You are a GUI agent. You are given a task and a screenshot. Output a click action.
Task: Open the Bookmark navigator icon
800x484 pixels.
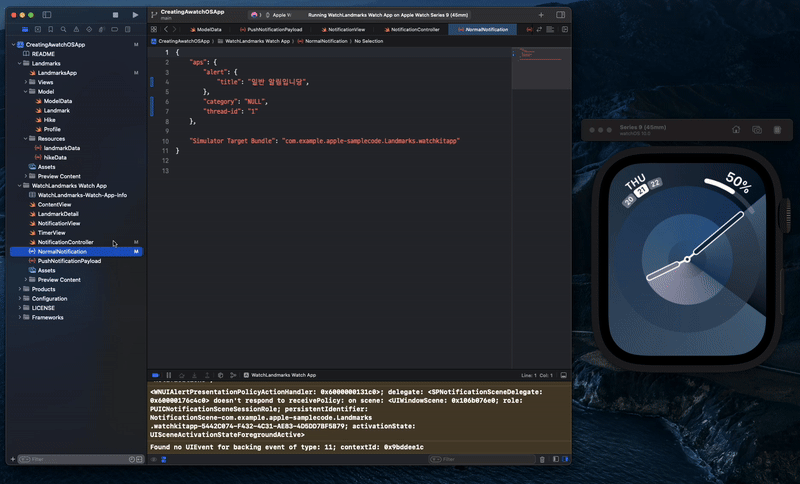[51, 30]
